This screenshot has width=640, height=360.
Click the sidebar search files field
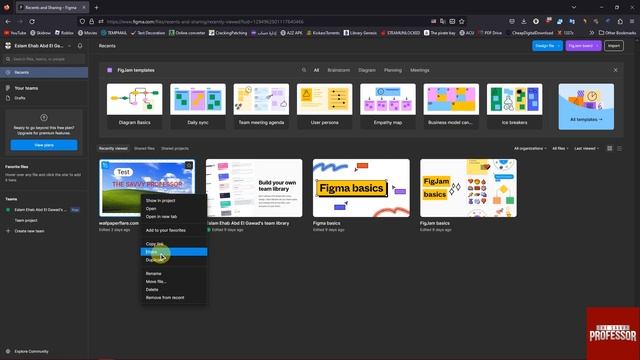44,59
